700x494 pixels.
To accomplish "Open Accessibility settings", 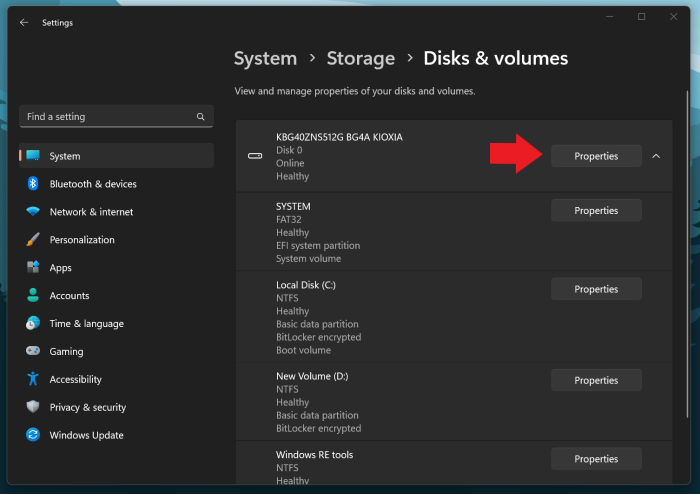I will pos(116,379).
